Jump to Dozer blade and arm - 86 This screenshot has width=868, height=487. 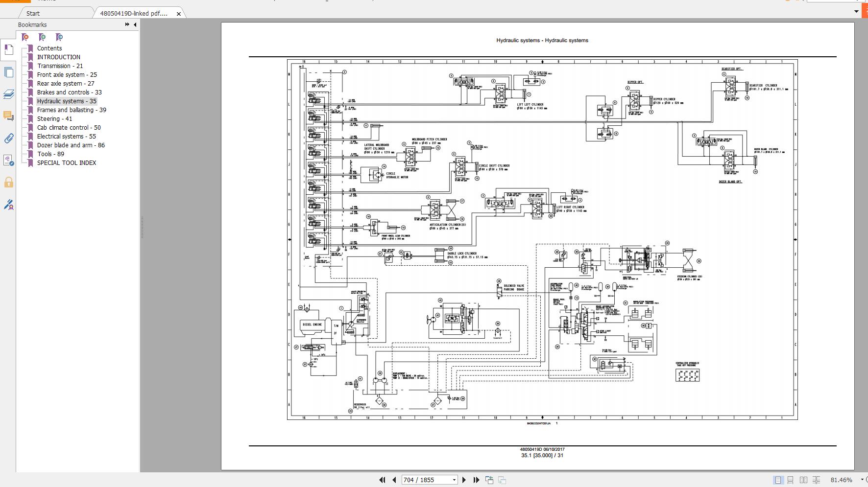tap(71, 145)
